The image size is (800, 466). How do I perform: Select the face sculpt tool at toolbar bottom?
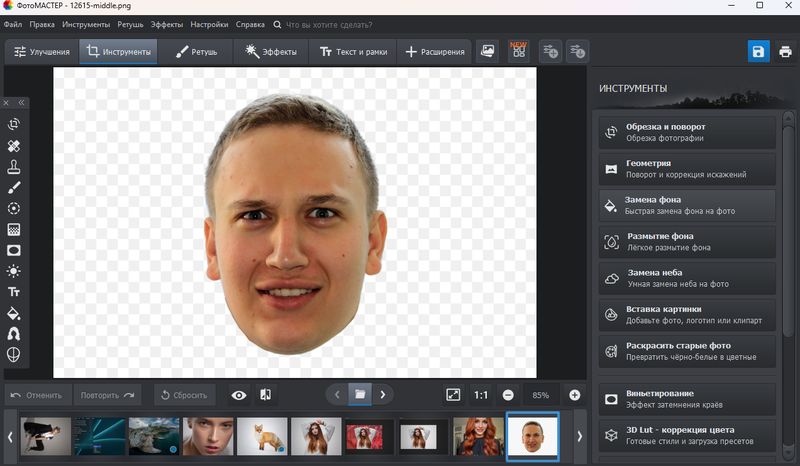(14, 354)
